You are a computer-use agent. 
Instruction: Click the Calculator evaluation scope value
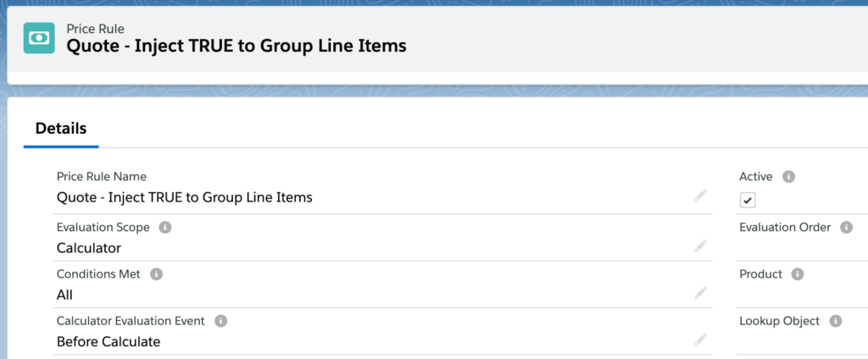coord(88,248)
